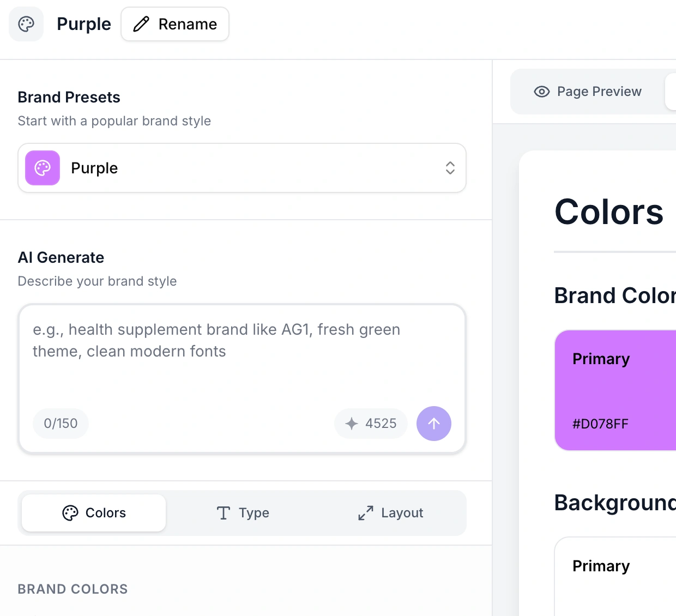Click the Rename button
The height and width of the screenshot is (616, 676).
tap(175, 24)
